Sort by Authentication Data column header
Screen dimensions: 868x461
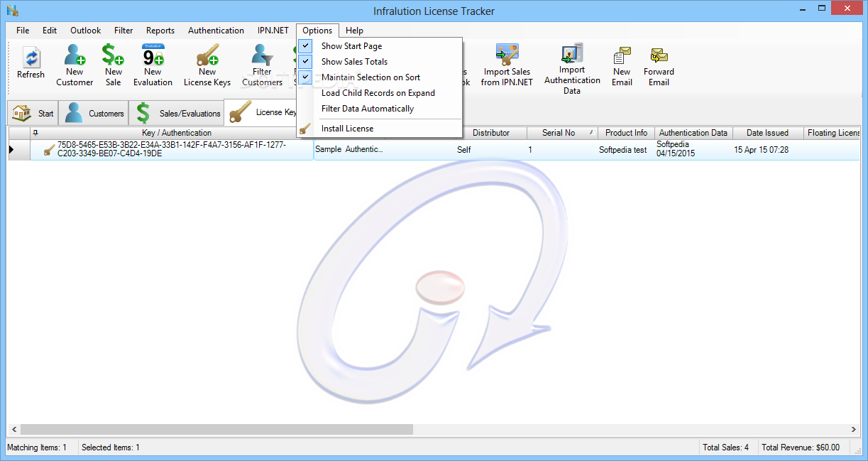pyautogui.click(x=693, y=133)
